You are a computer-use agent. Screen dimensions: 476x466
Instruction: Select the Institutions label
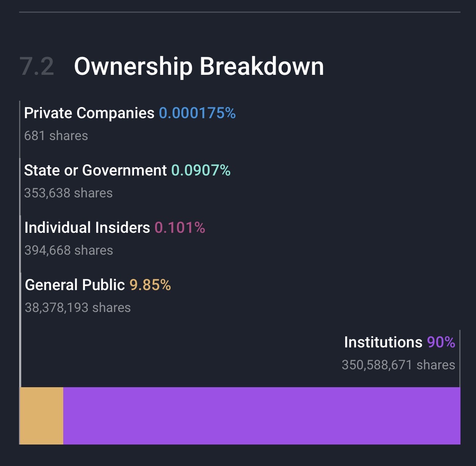pyautogui.click(x=383, y=343)
